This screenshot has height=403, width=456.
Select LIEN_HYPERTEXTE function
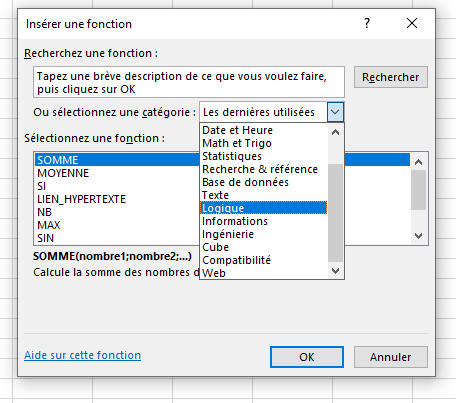tap(117, 199)
